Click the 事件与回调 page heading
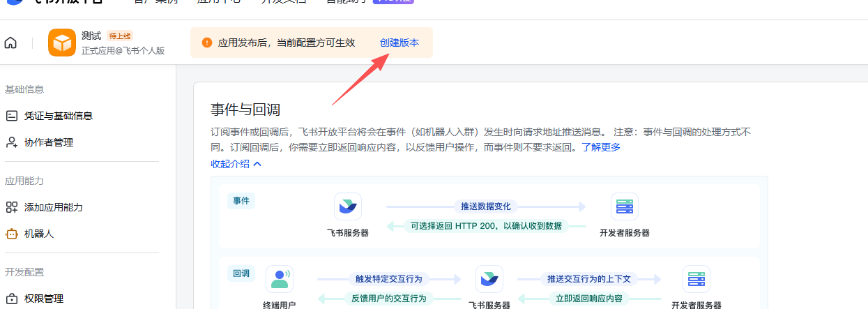 point(245,109)
